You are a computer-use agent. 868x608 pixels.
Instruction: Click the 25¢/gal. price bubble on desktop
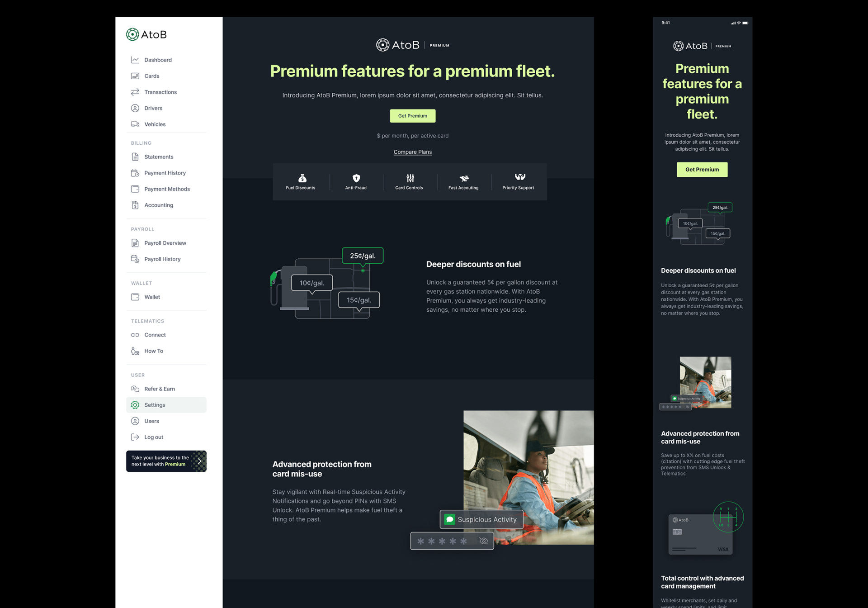coord(363,256)
